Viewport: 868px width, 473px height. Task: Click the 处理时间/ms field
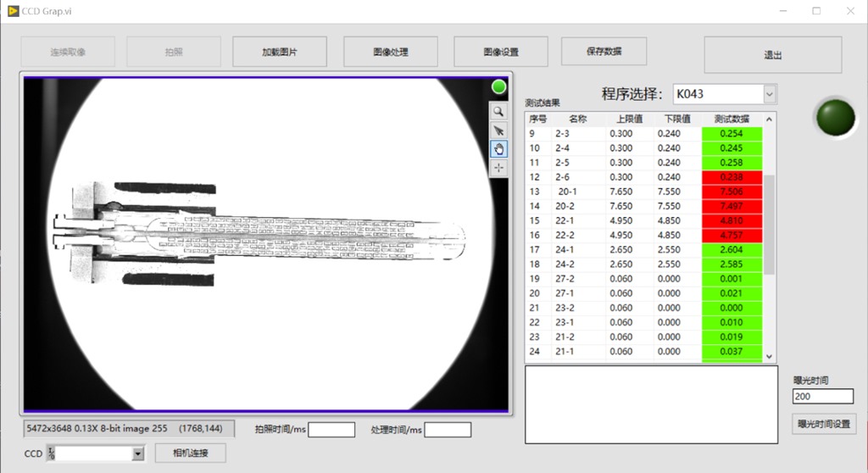448,430
